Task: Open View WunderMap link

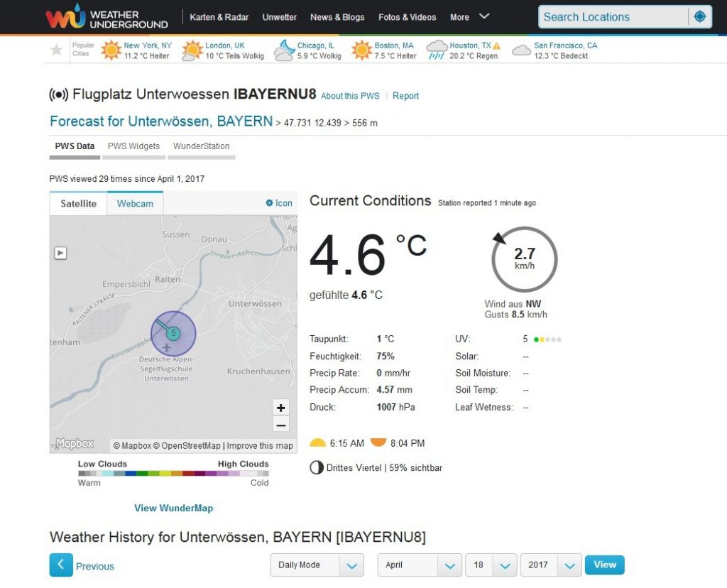Action: 174,508
